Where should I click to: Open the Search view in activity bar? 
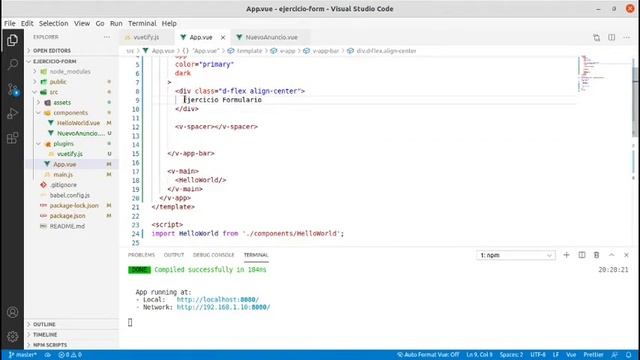pos(12,64)
